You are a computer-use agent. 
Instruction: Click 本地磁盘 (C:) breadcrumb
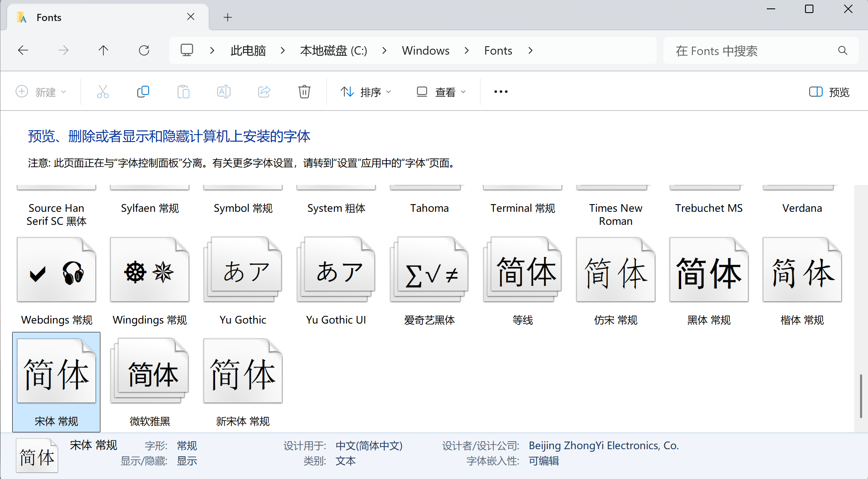pos(334,51)
